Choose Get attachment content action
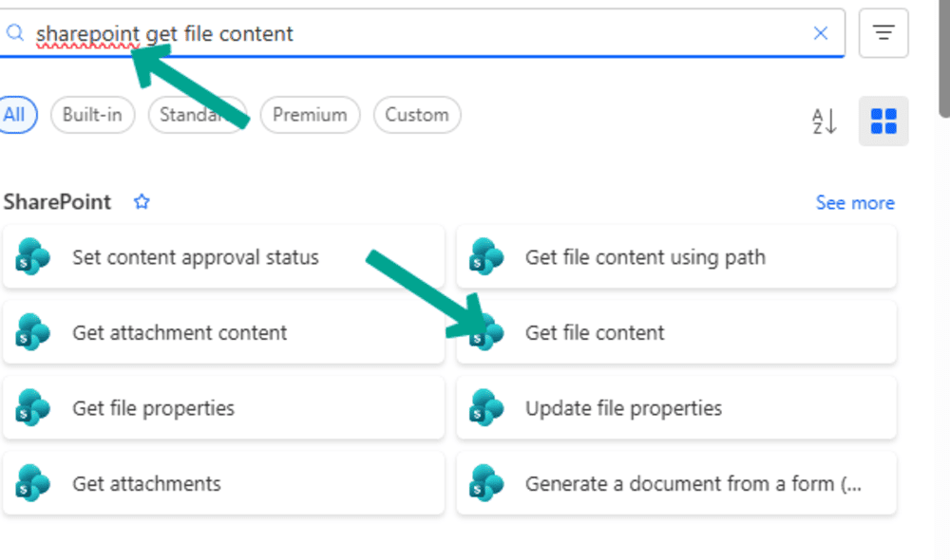This screenshot has width=950, height=560. (223, 332)
